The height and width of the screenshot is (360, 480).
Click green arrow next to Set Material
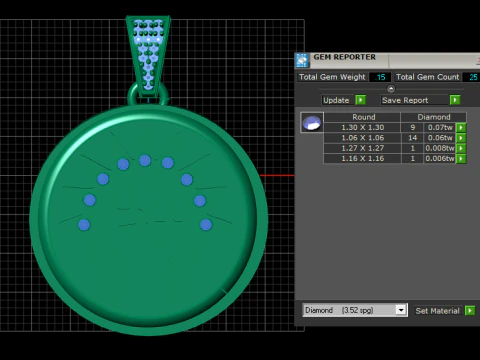[470, 311]
